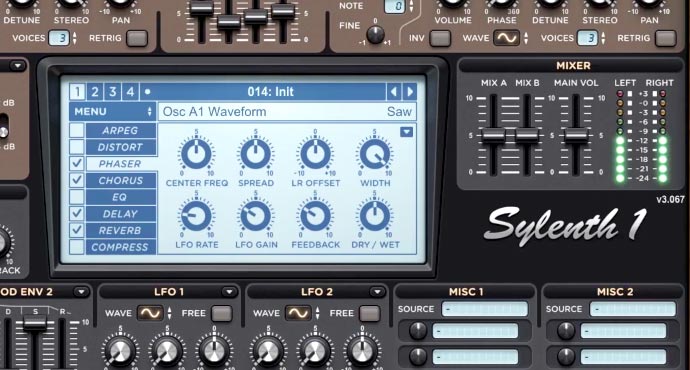Toggle LFO 1 Free button

click(x=222, y=313)
